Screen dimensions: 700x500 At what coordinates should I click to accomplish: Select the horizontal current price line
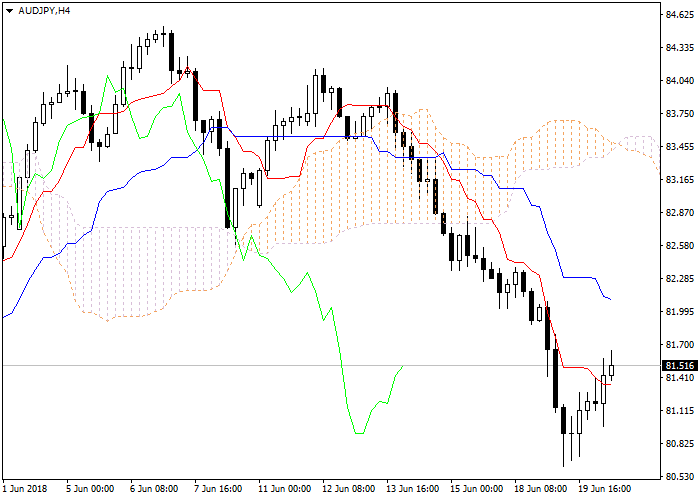coord(330,366)
